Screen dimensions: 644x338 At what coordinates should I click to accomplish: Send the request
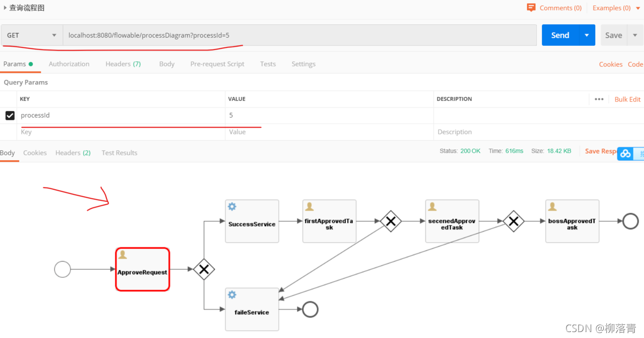click(560, 35)
